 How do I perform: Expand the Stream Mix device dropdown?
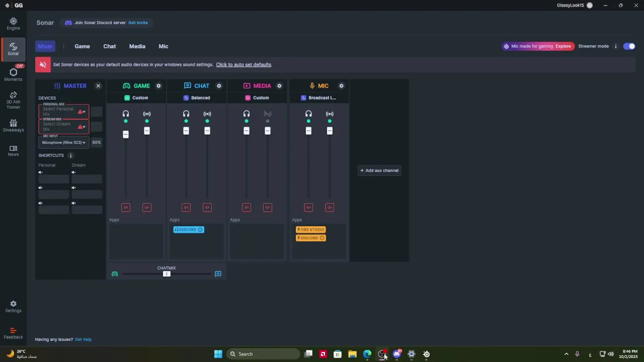click(64, 127)
